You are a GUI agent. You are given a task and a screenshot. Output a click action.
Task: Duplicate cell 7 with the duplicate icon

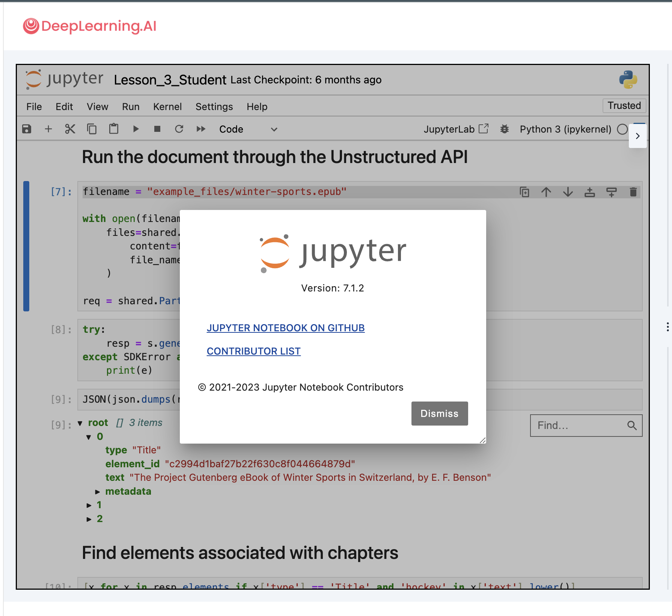point(524,192)
